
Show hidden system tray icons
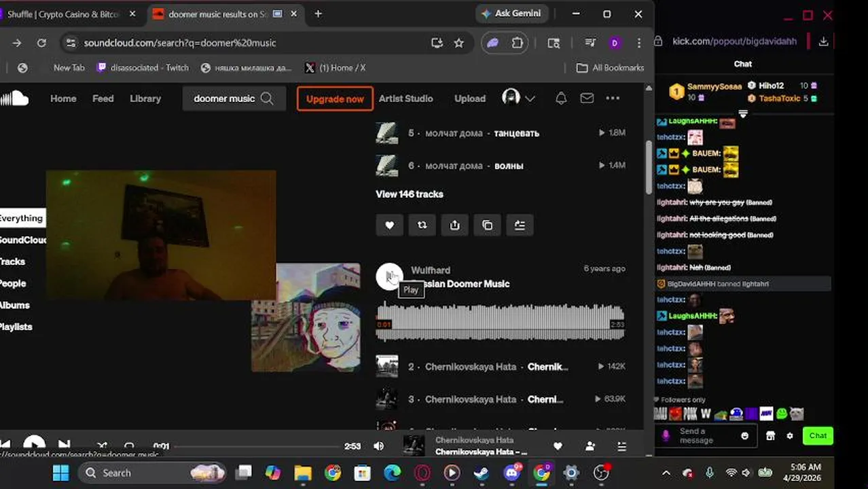pyautogui.click(x=666, y=473)
